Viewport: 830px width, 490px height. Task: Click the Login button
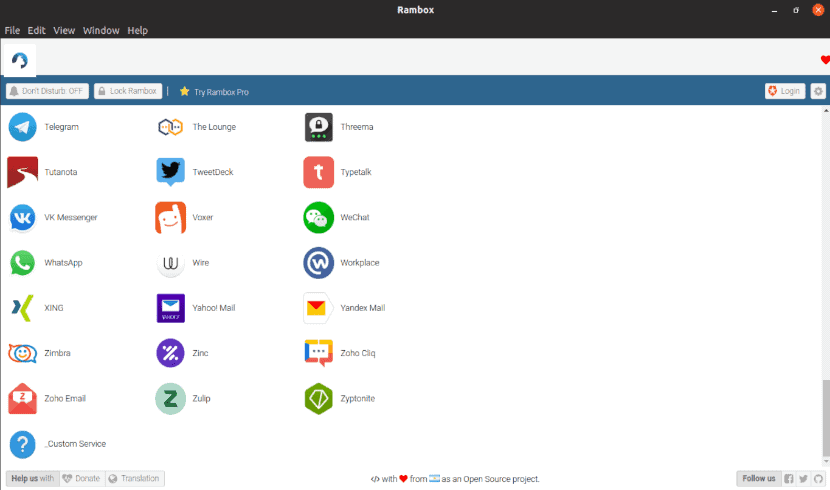pyautogui.click(x=785, y=91)
